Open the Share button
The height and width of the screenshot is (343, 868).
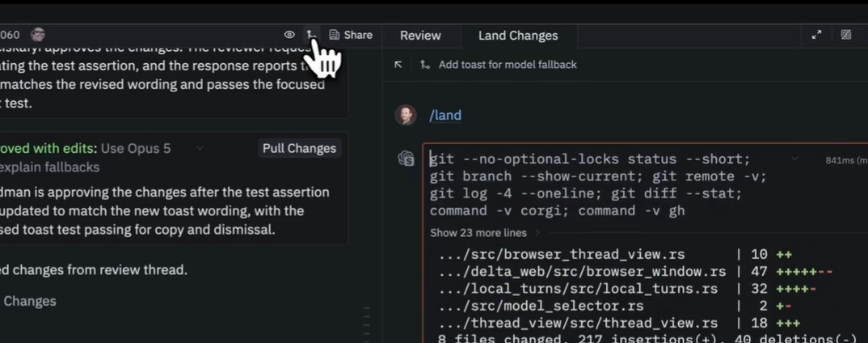point(351,35)
